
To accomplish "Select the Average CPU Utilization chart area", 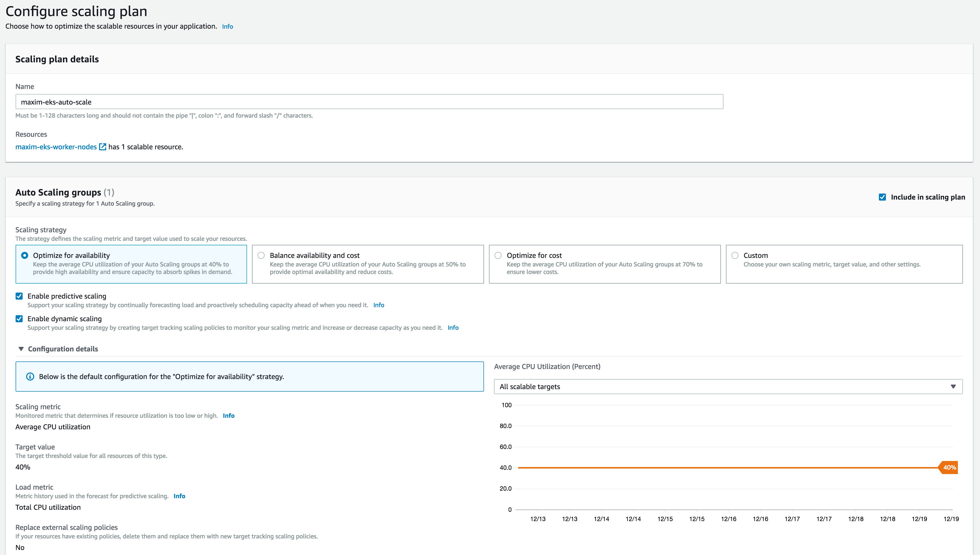I will pyautogui.click(x=725, y=457).
